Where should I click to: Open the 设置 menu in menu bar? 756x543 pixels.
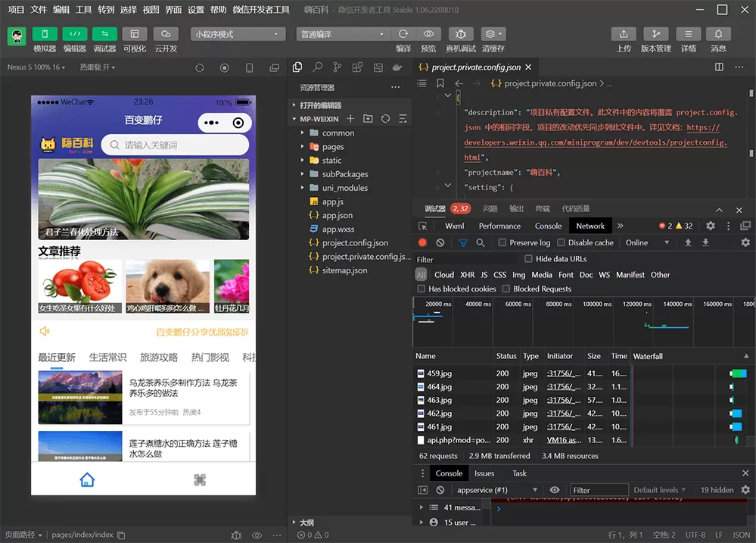coord(196,10)
